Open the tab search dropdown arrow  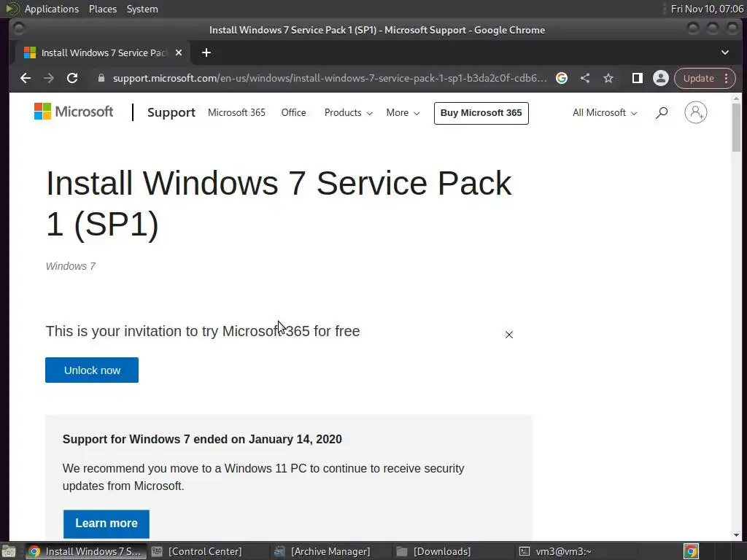(x=724, y=52)
